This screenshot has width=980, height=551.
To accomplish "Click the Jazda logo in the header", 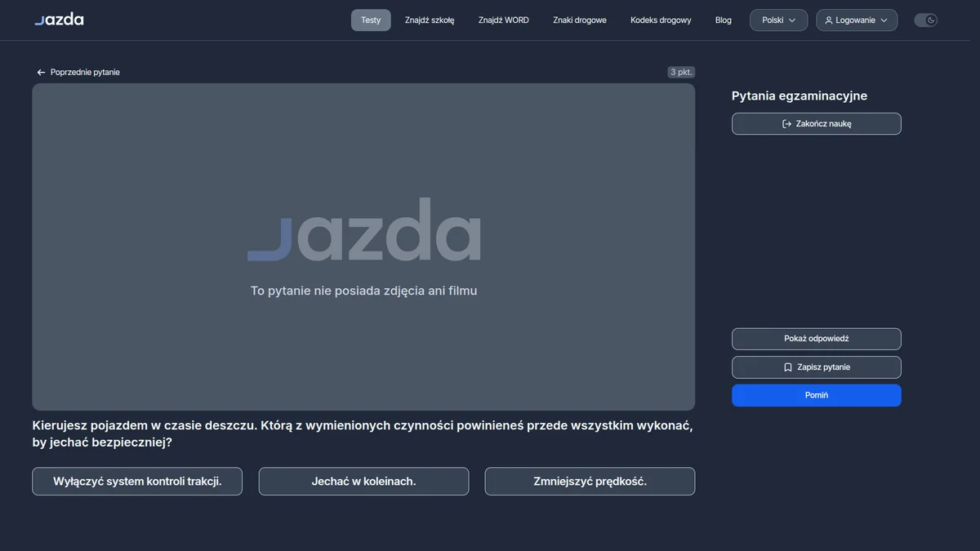I will [x=59, y=20].
